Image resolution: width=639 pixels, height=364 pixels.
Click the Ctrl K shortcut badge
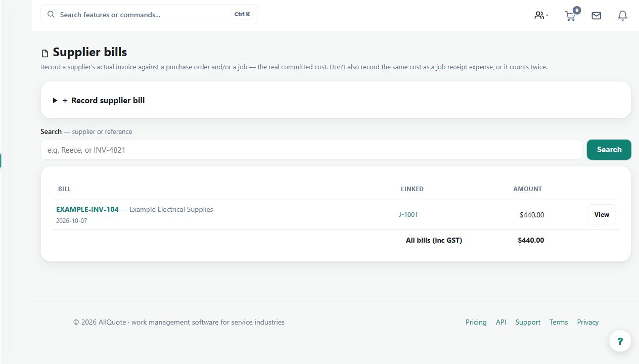click(242, 14)
